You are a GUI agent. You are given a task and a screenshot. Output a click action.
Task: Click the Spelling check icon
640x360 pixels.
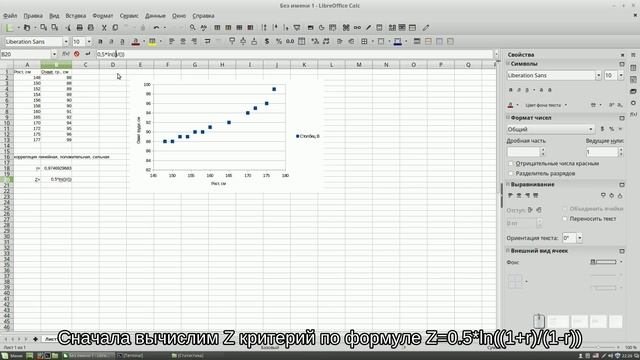pyautogui.click(x=203, y=28)
